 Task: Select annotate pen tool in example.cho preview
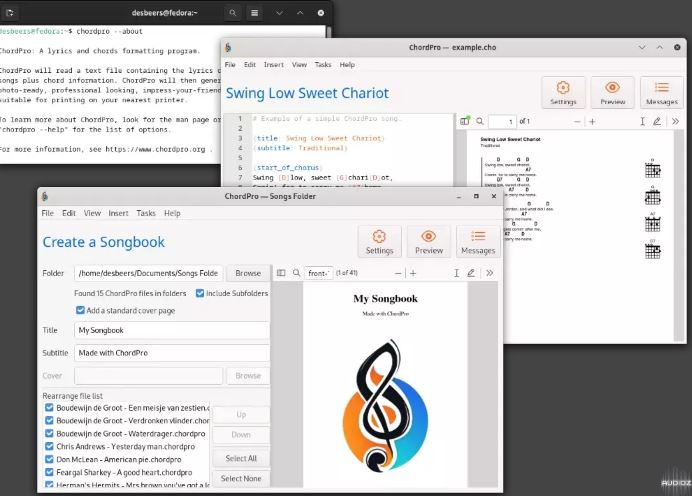point(657,121)
